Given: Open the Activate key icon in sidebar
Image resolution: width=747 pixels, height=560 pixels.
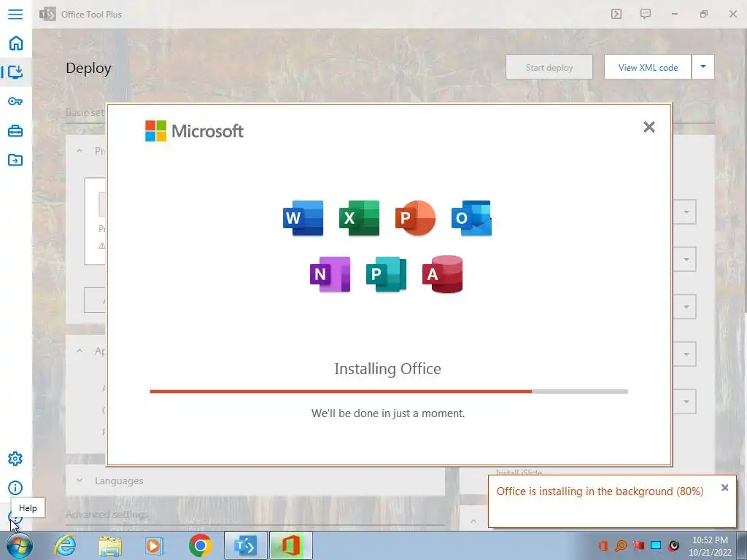Looking at the screenshot, I should coord(15,101).
